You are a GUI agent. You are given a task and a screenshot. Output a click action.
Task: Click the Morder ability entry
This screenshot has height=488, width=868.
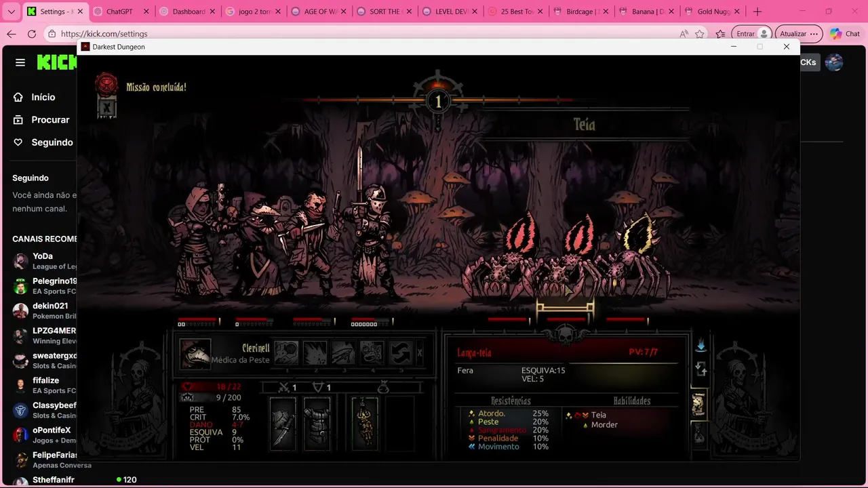(604, 425)
